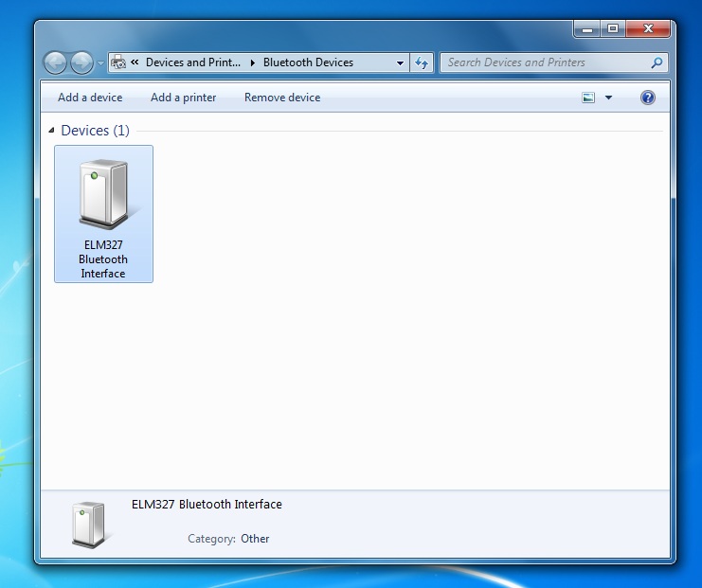Click the printer icon in address bar
702x588 pixels.
click(x=118, y=62)
